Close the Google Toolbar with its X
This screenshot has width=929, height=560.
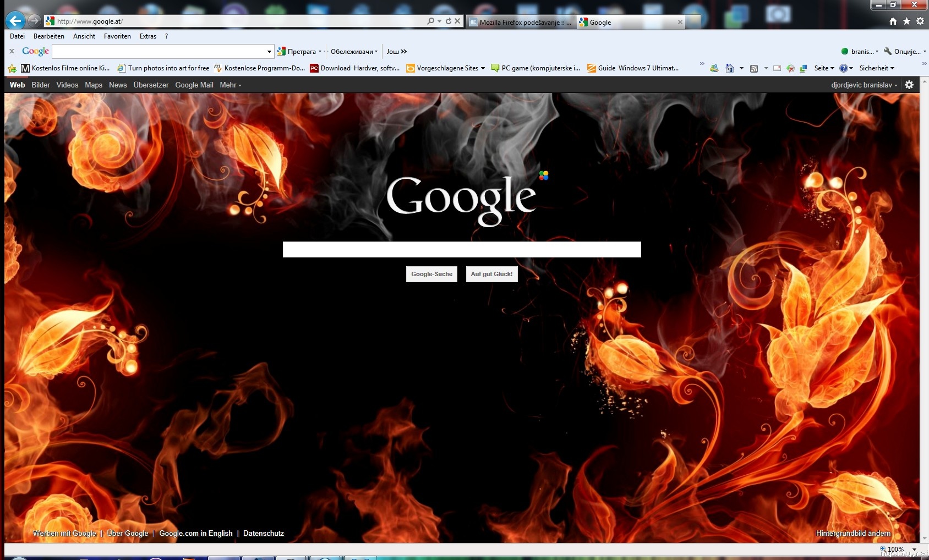[x=12, y=51]
